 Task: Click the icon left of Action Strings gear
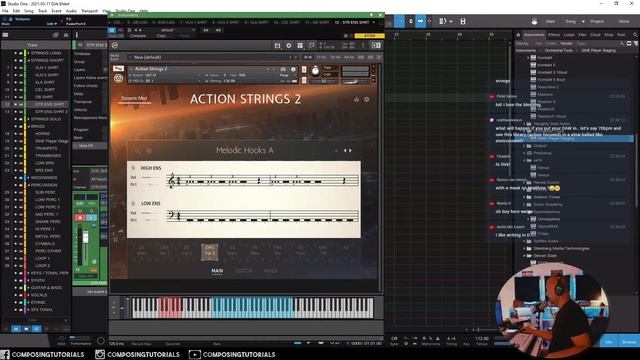tap(356, 99)
